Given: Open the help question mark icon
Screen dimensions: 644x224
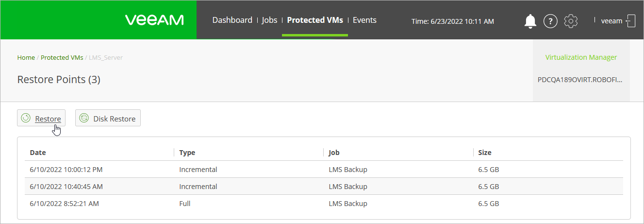Looking at the screenshot, I should pos(550,21).
